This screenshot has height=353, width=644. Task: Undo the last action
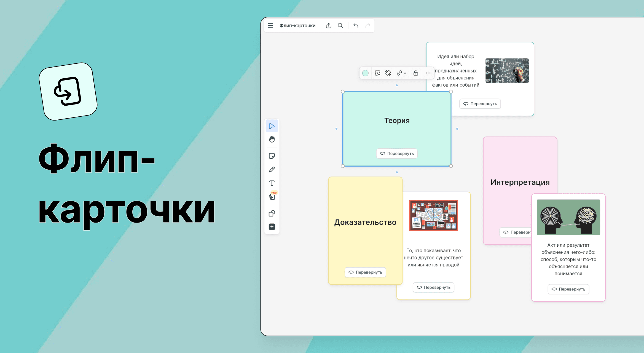click(356, 26)
